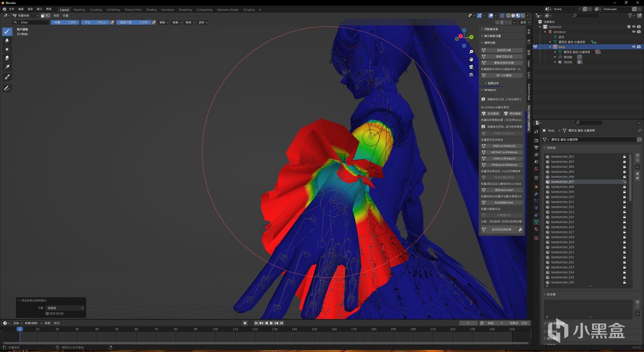The width and height of the screenshot is (644, 352).
Task: Click the MMD to MHWorld button
Action: coord(504,146)
